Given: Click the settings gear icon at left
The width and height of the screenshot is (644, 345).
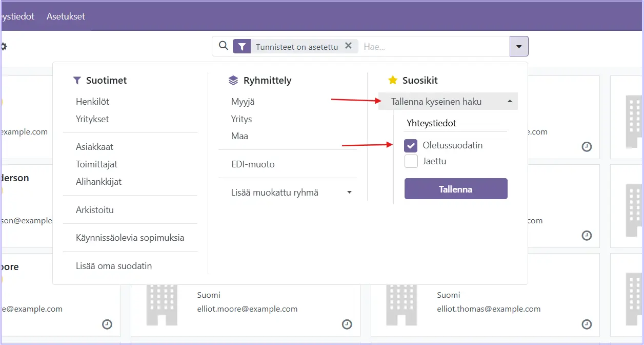Looking at the screenshot, I should pos(4,47).
